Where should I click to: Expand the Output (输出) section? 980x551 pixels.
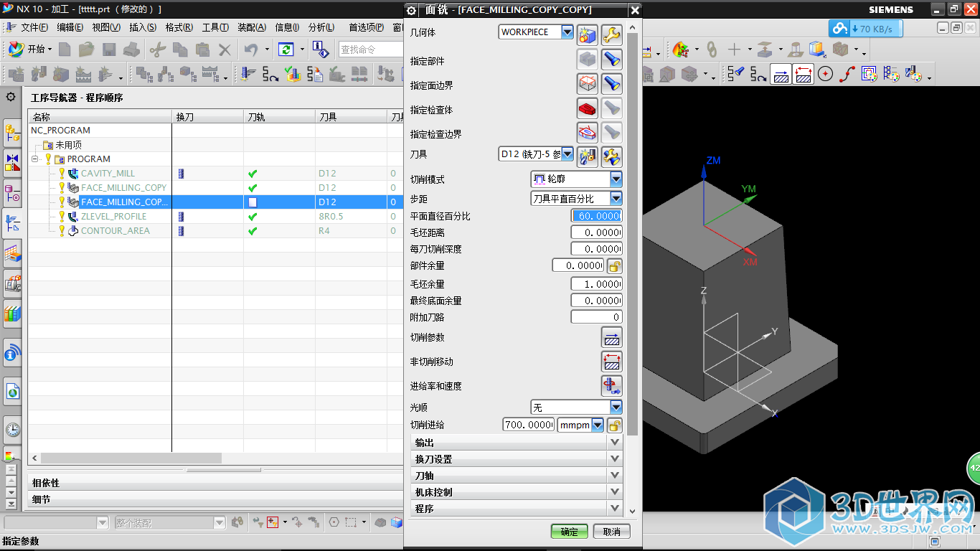(x=517, y=442)
